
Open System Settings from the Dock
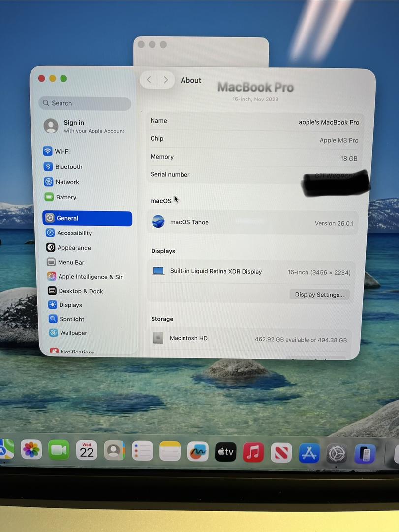pyautogui.click(x=337, y=453)
